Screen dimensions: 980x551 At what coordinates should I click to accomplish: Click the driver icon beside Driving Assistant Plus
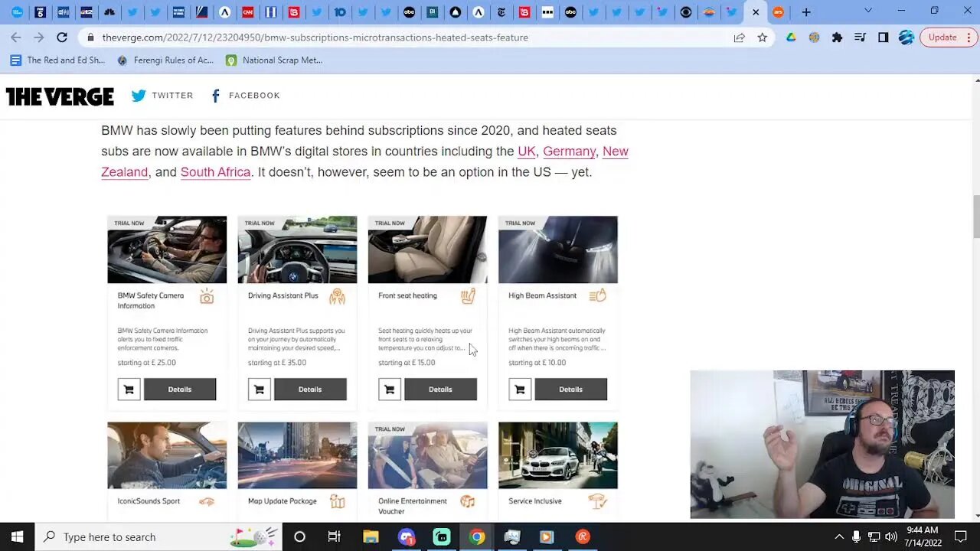click(337, 296)
